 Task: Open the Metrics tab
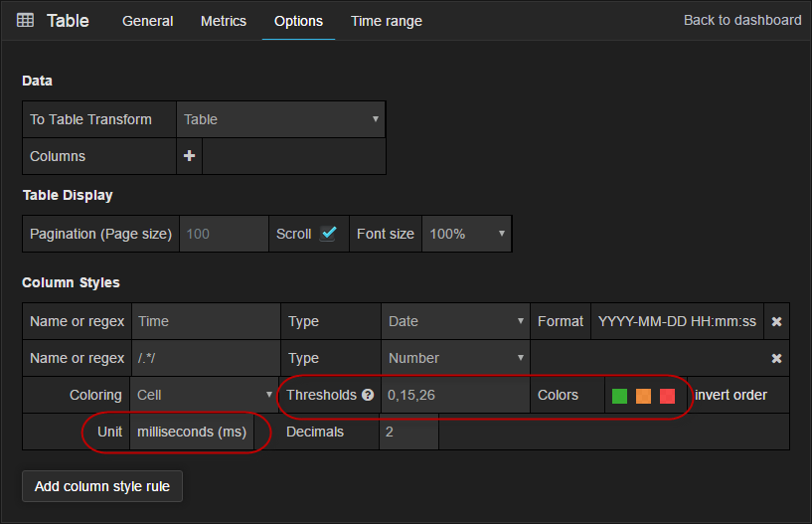pos(223,21)
